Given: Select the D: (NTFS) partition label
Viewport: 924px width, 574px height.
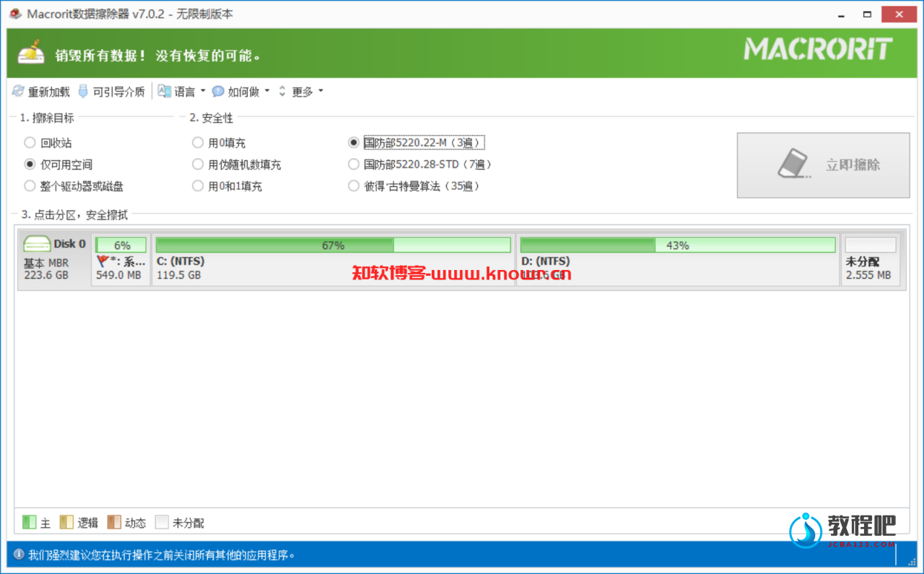Looking at the screenshot, I should point(545,261).
